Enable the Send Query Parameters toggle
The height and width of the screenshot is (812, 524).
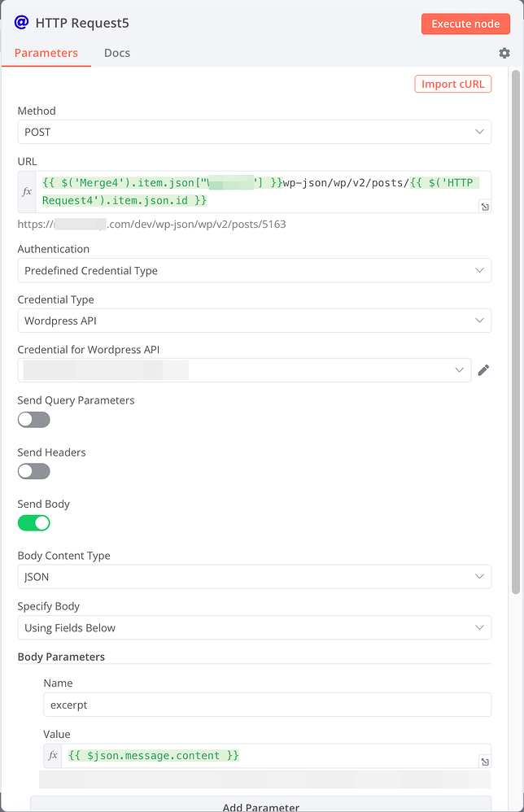click(x=33, y=418)
